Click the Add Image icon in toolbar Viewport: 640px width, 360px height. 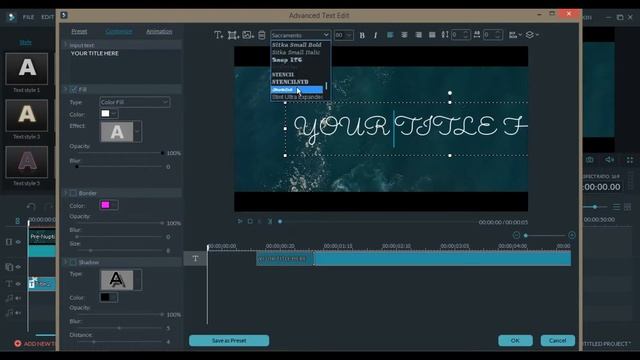click(x=248, y=35)
